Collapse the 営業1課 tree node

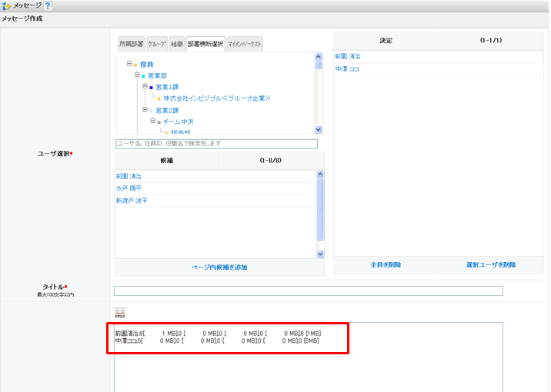(x=143, y=88)
